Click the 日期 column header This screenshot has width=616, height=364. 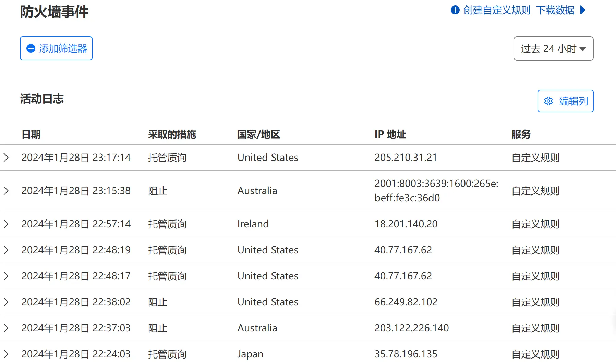(x=31, y=134)
